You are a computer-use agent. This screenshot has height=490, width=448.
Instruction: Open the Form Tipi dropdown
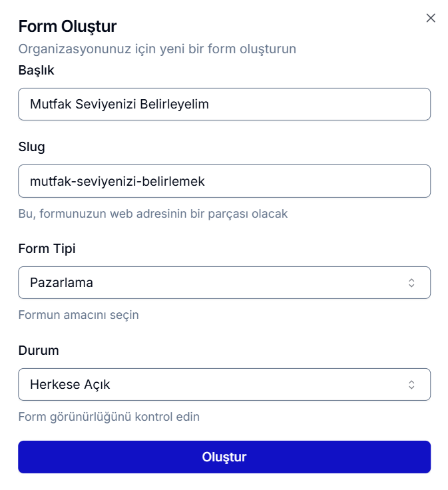pos(224,282)
